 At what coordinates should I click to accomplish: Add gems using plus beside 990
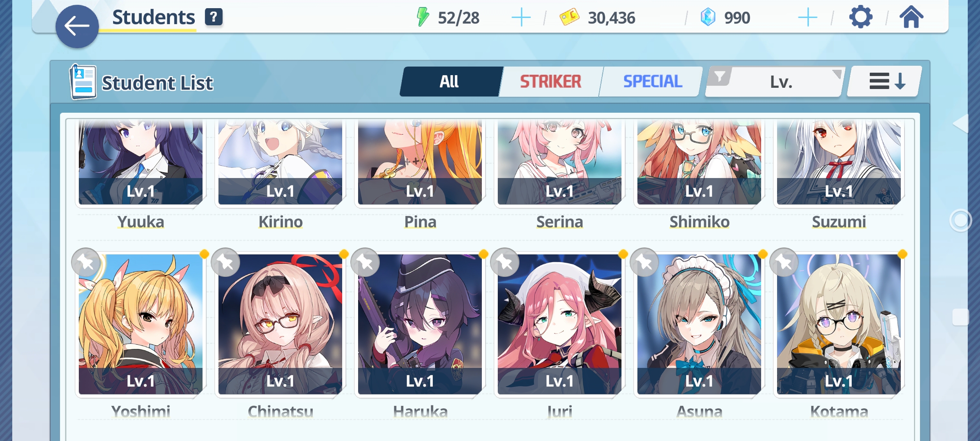tap(807, 18)
